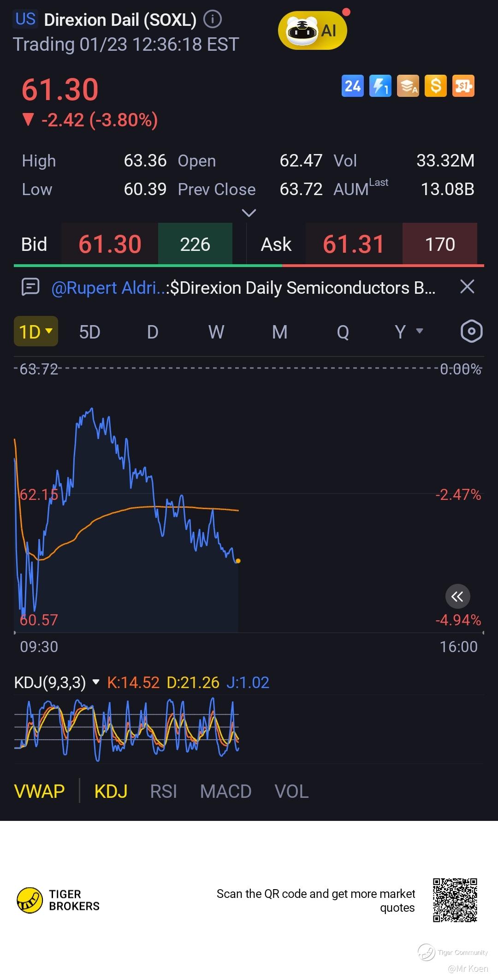This screenshot has width=498, height=980.
Task: Tap the Vol value 33.32M
Action: (x=445, y=160)
